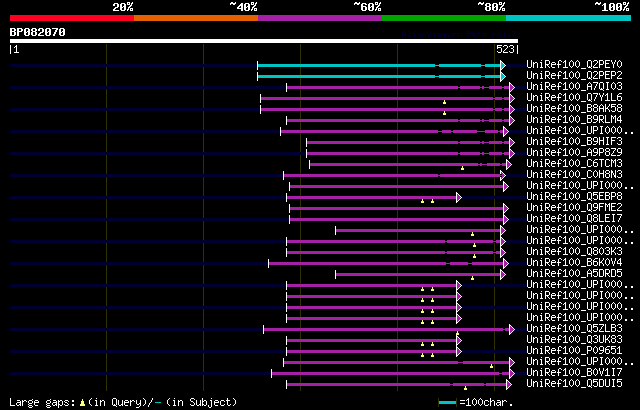Click the purple alignment bar for B6K0V4
The image size is (640, 410).
(386, 264)
